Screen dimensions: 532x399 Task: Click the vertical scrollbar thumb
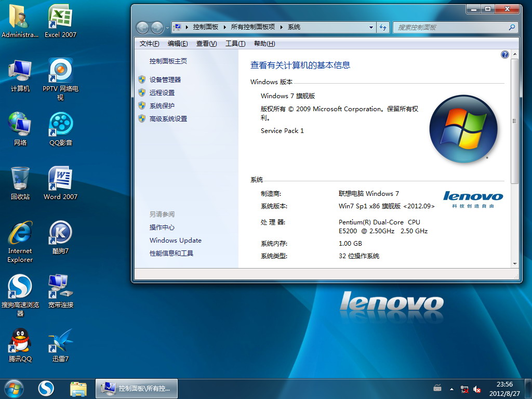pos(514,121)
